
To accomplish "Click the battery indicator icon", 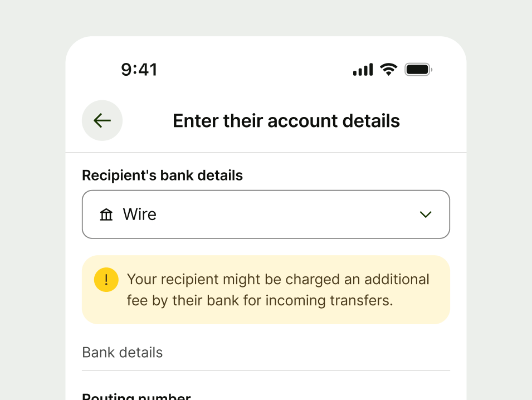I will point(417,69).
